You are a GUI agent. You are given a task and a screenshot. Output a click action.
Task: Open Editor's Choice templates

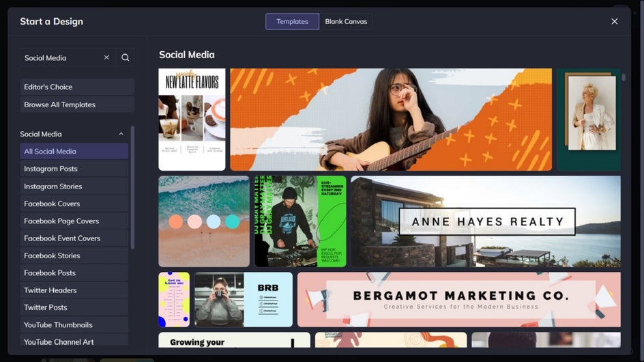point(77,87)
